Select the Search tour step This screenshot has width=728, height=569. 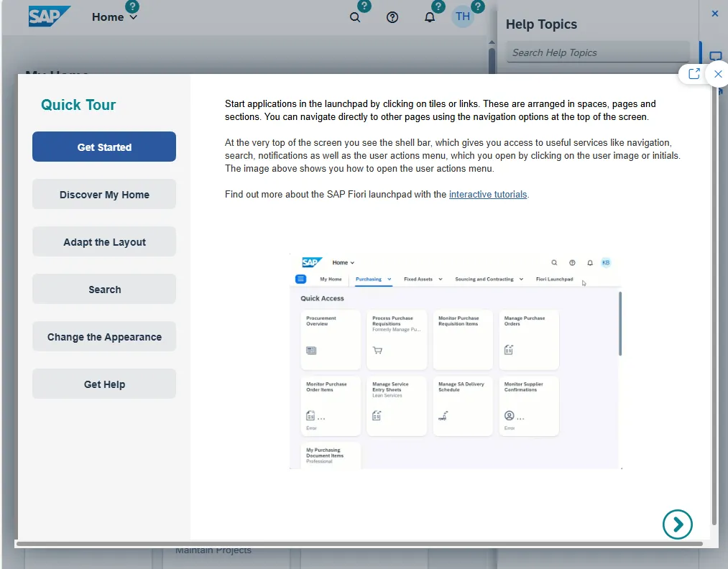click(104, 289)
